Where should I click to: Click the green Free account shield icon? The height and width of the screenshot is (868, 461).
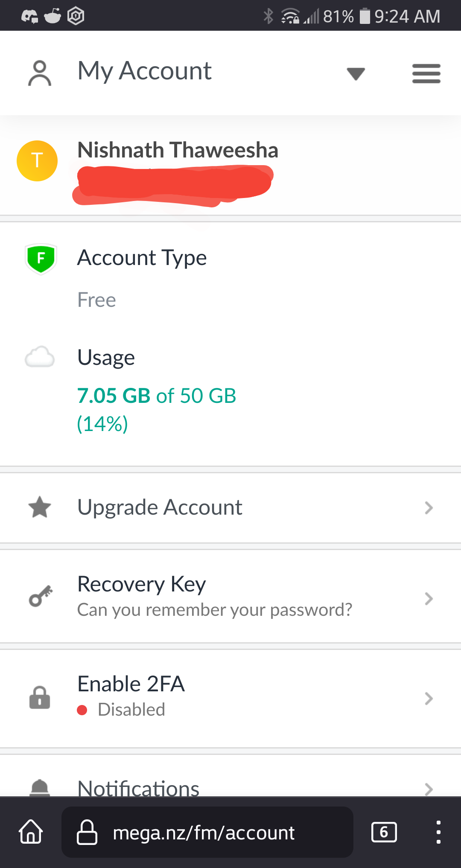(41, 259)
